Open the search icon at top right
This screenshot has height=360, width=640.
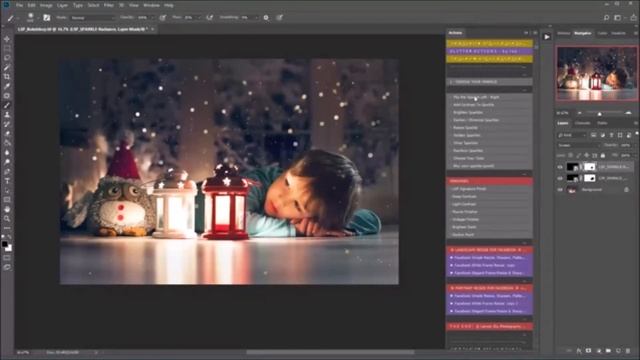(607, 18)
